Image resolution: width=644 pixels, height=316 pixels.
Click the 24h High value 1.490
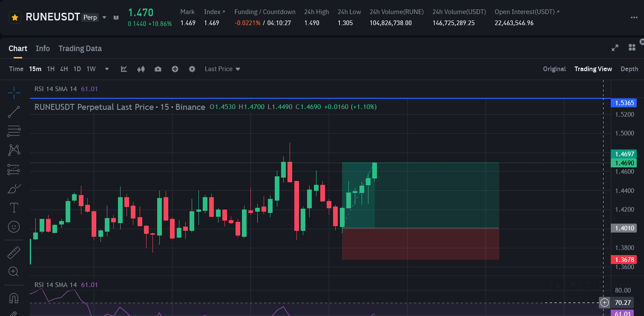click(x=312, y=23)
